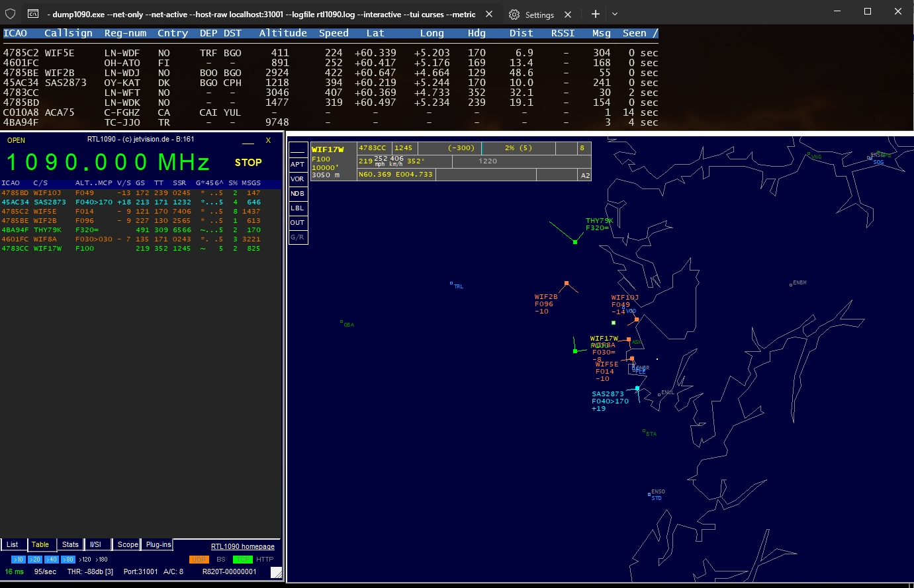Image resolution: width=914 pixels, height=588 pixels.
Task: Open new terminal tab with plus icon
Action: tap(596, 14)
